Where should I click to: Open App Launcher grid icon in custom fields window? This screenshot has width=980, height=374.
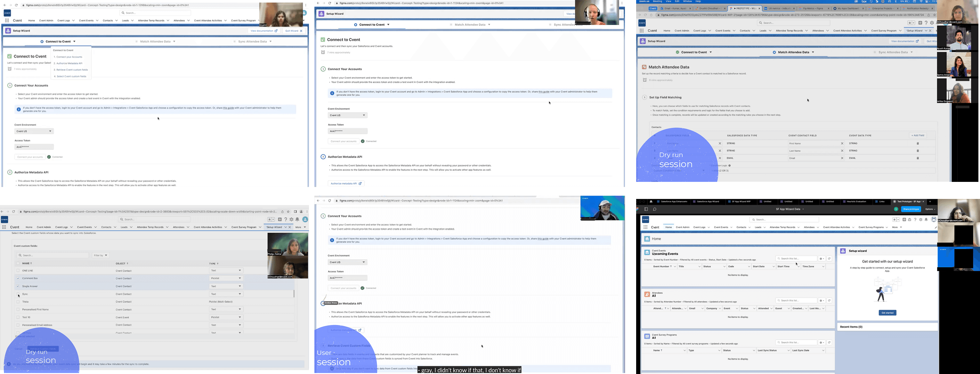pyautogui.click(x=4, y=227)
